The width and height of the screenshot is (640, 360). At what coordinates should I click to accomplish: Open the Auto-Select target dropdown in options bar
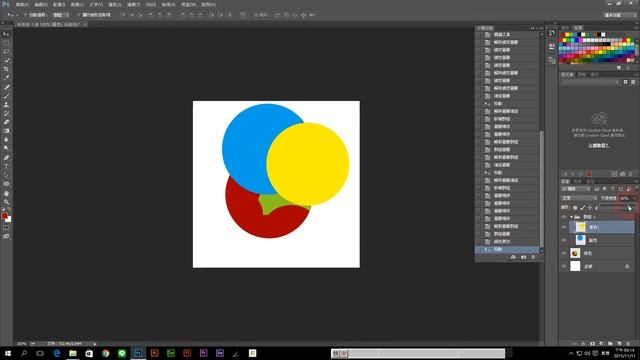(x=61, y=15)
